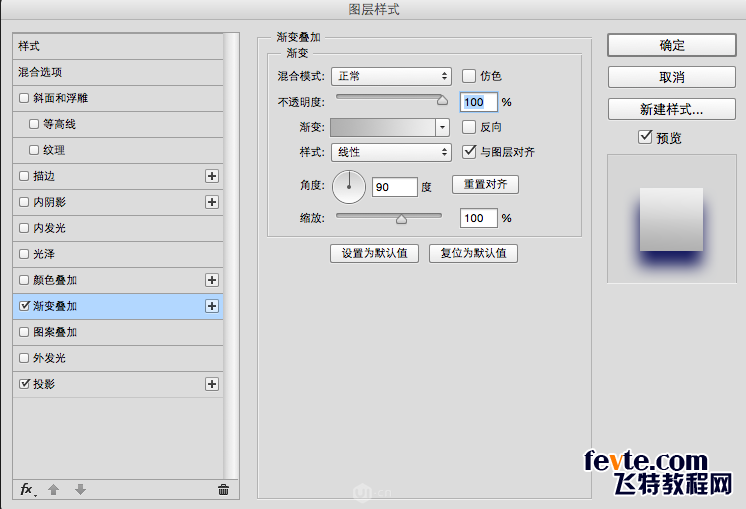Enable the 纹理 checkbox
746x509 pixels.
coord(34,150)
